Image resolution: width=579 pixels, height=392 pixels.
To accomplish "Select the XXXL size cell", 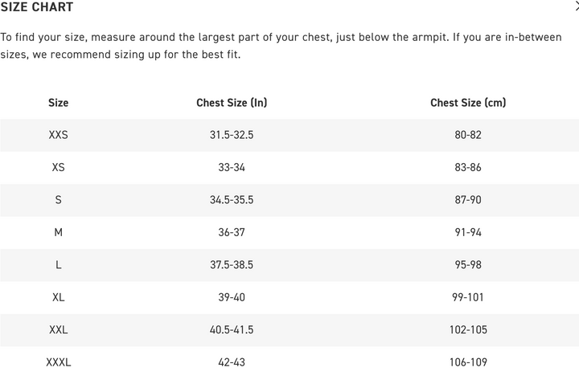I will pyautogui.click(x=58, y=362).
